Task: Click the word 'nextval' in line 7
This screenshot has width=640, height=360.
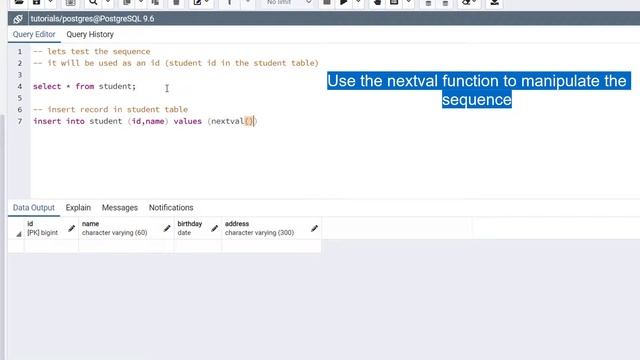Action: [x=227, y=121]
